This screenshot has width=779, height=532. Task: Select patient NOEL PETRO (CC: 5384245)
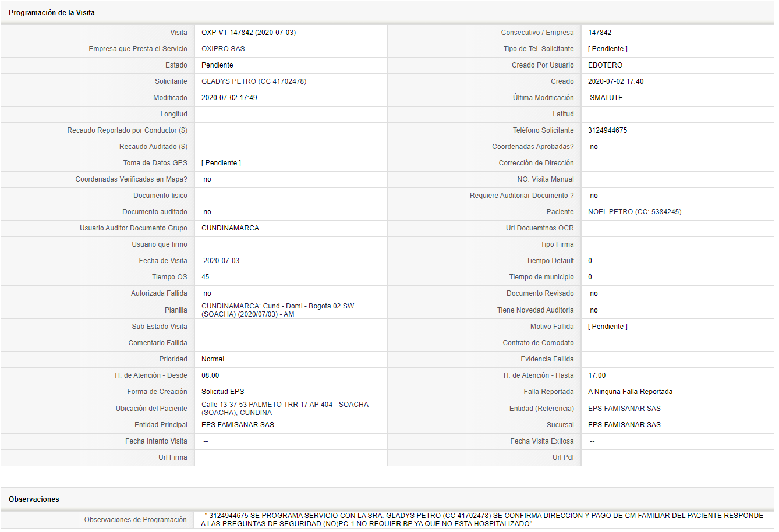635,212
